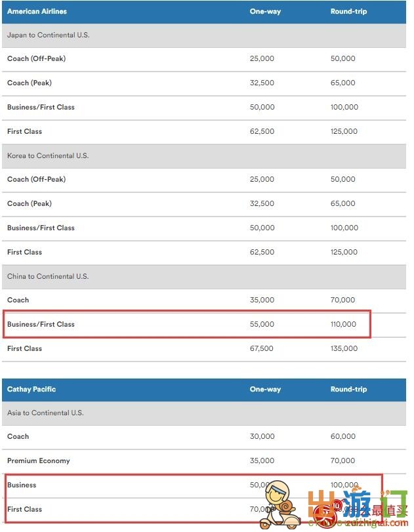This screenshot has width=414, height=532.
Task: Click the Cathay Pacific table header
Action: [x=204, y=390]
